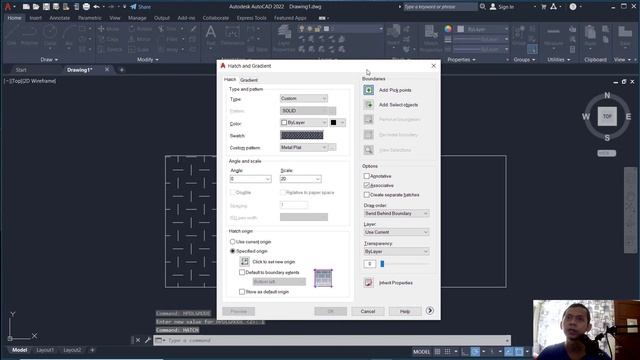The width and height of the screenshot is (640, 360).
Task: Click the origin preview thumbnail
Action: (x=323, y=278)
